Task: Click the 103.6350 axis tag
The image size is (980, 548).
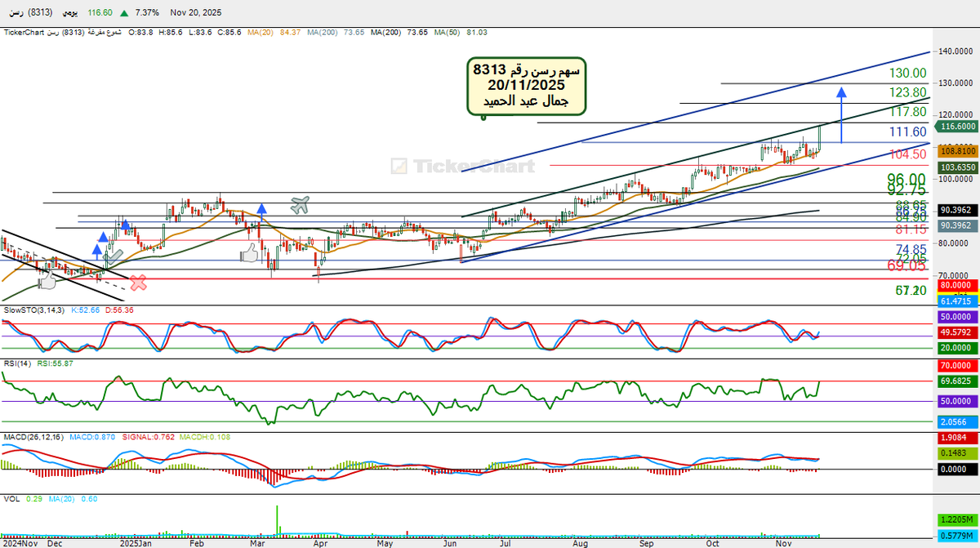Action: 957,167
